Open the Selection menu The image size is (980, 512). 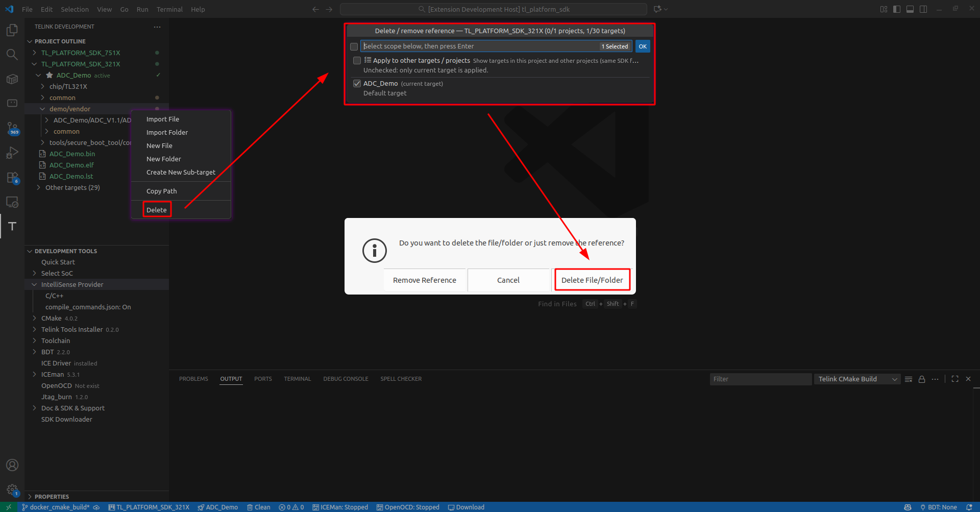click(75, 9)
